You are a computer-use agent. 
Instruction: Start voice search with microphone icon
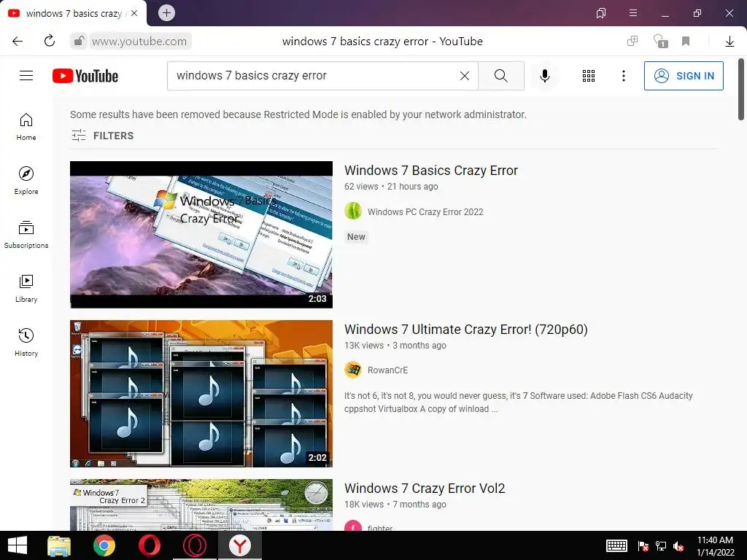544,76
